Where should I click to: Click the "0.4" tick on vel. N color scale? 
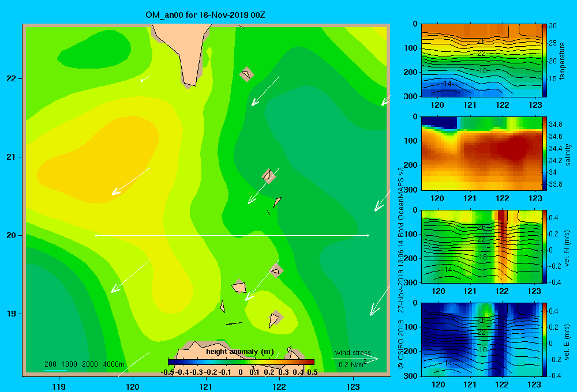553,218
